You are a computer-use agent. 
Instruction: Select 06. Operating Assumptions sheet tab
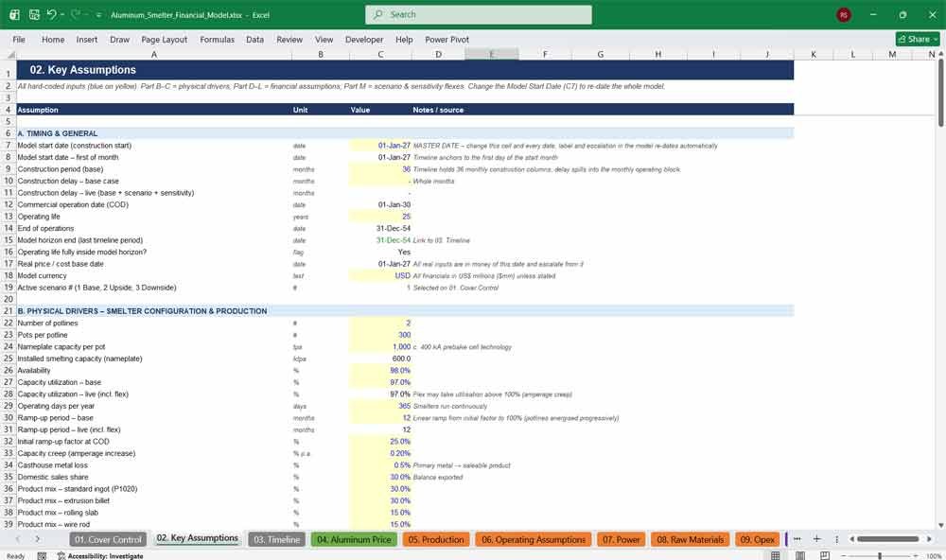[534, 539]
